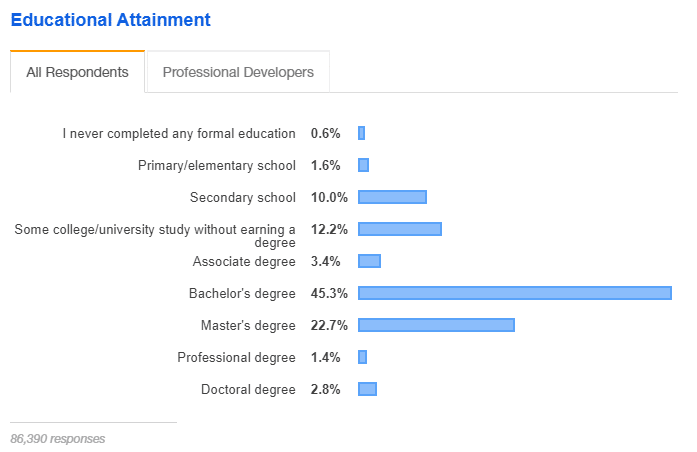Click the Bachelor's degree label
Viewport: 697px width, 452px height.
click(242, 294)
